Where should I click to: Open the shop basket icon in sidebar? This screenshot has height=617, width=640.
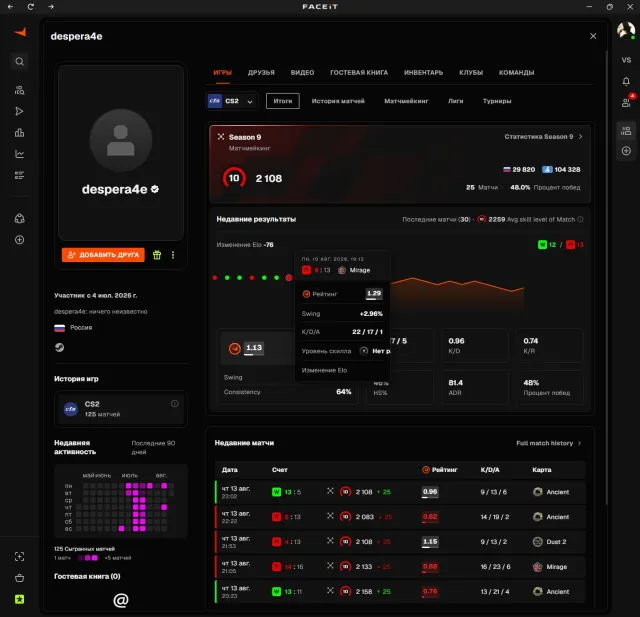(19, 578)
